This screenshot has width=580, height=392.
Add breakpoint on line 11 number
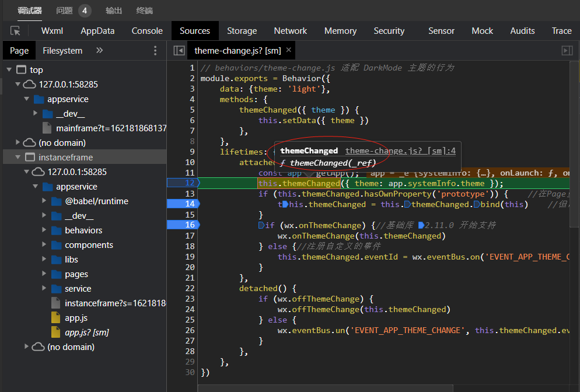click(190, 173)
